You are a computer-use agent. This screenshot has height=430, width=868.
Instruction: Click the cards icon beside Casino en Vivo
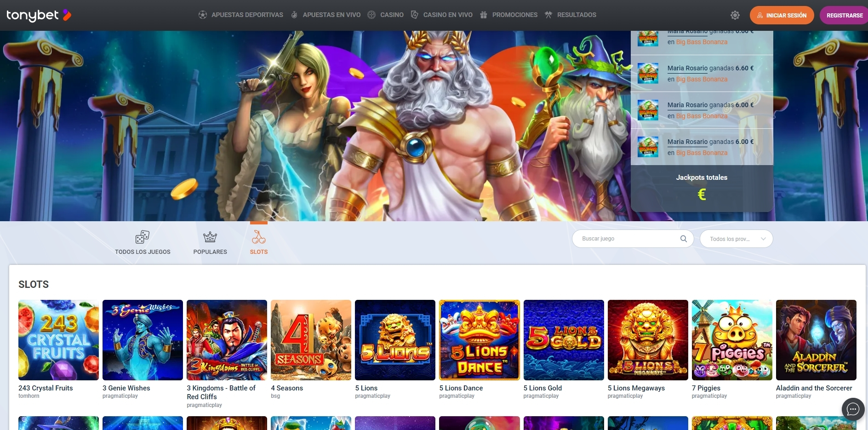414,15
